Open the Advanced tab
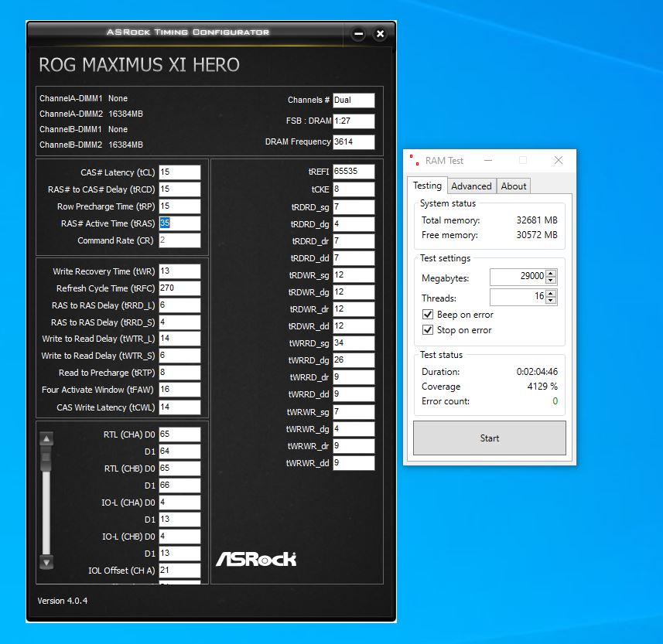 click(471, 186)
